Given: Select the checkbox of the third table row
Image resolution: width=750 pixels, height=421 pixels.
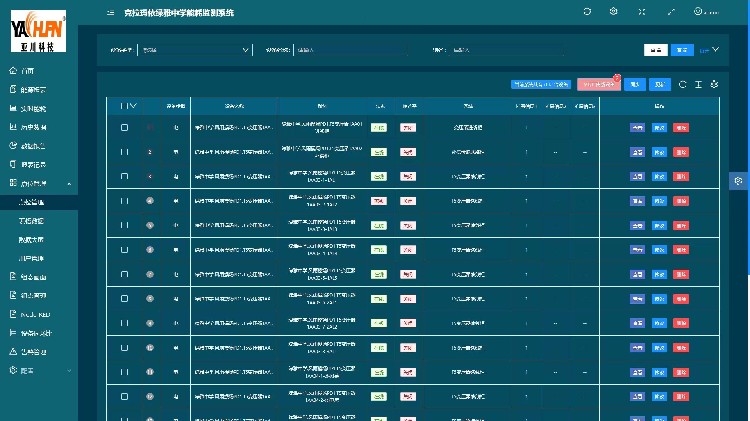Looking at the screenshot, I should (x=125, y=176).
